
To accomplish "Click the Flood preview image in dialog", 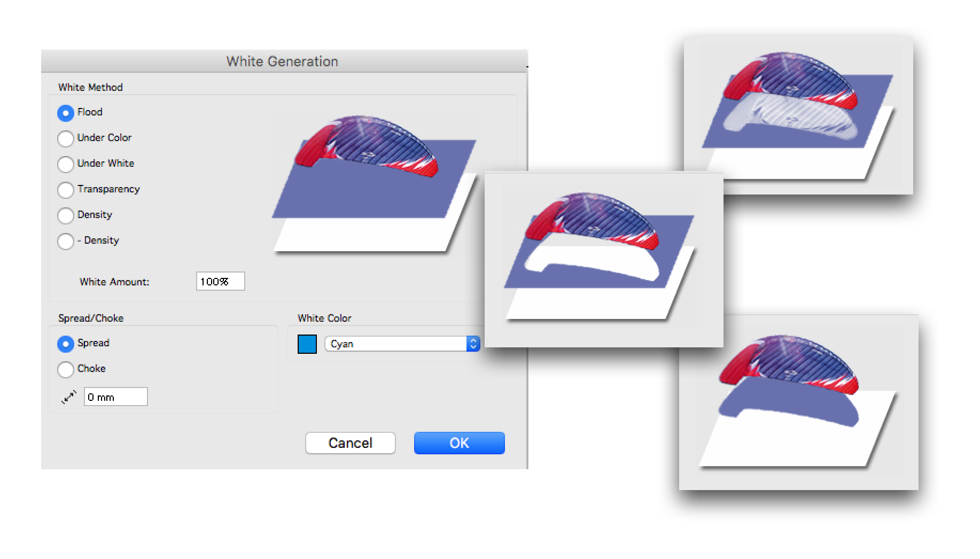I will [374, 182].
